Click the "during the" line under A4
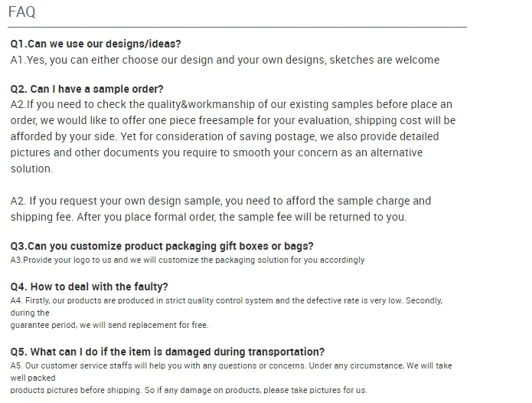The width and height of the screenshot is (532, 403). coord(30,313)
